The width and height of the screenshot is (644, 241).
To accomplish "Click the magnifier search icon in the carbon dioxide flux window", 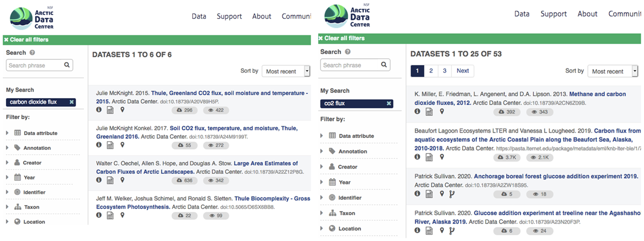I will pos(67,65).
